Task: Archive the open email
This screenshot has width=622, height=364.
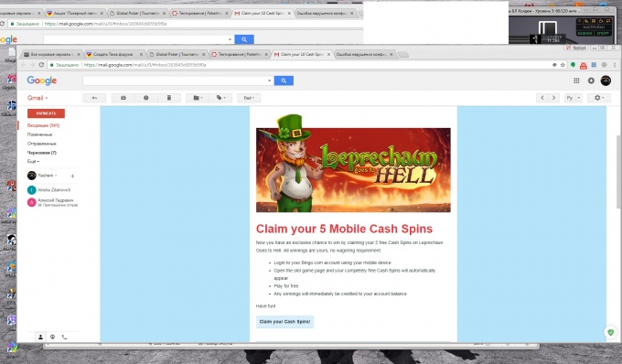Action: [x=123, y=98]
